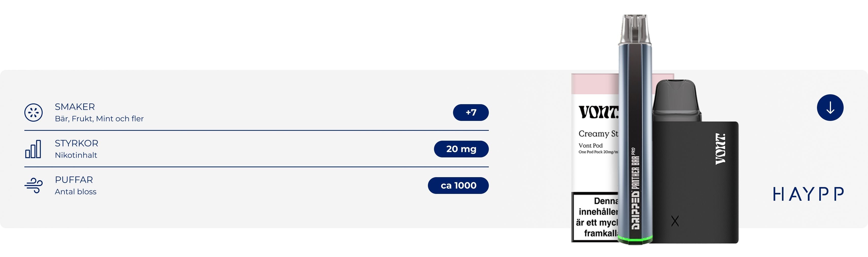Click the VONT logo on white pod pack

pyautogui.click(x=599, y=112)
